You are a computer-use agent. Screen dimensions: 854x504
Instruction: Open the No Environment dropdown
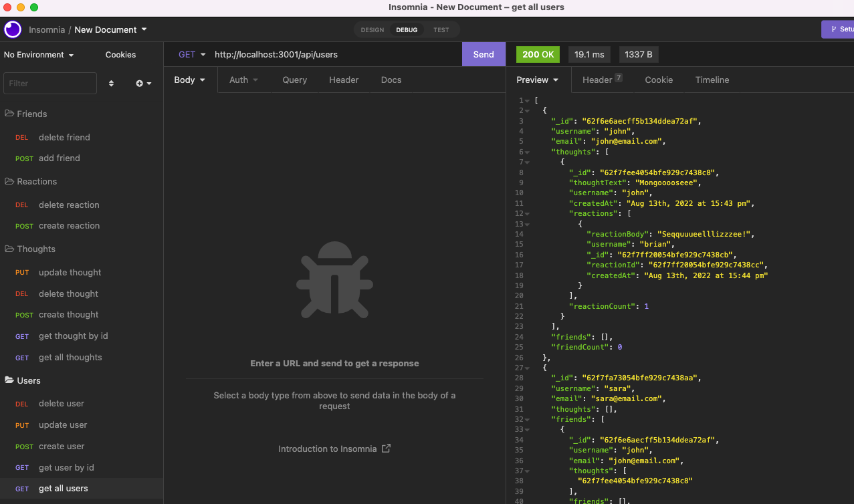(x=39, y=55)
